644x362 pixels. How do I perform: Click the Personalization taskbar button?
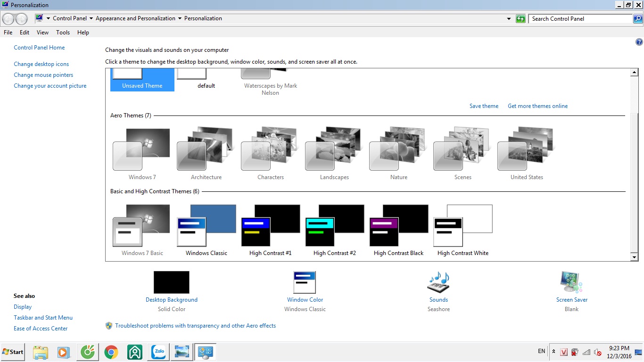(x=206, y=352)
